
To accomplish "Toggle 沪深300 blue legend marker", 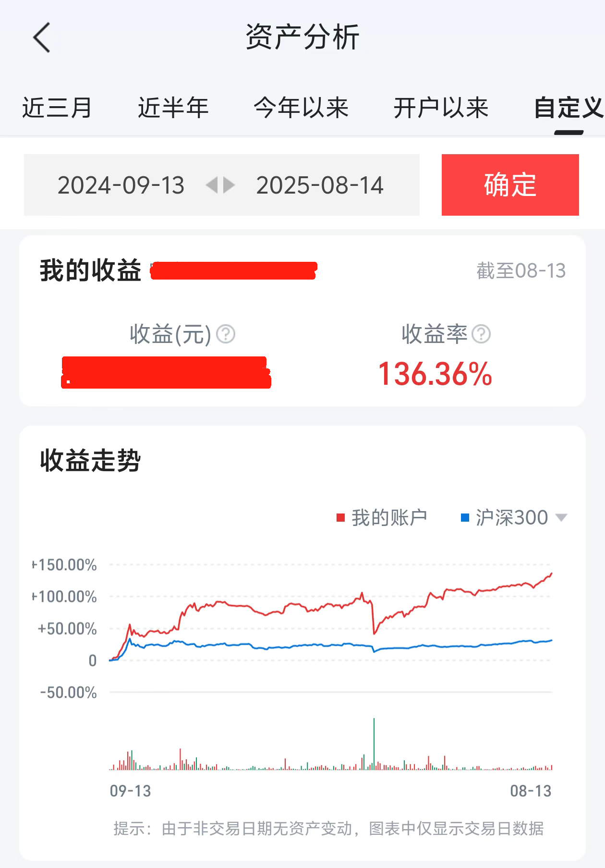I will pos(465,517).
